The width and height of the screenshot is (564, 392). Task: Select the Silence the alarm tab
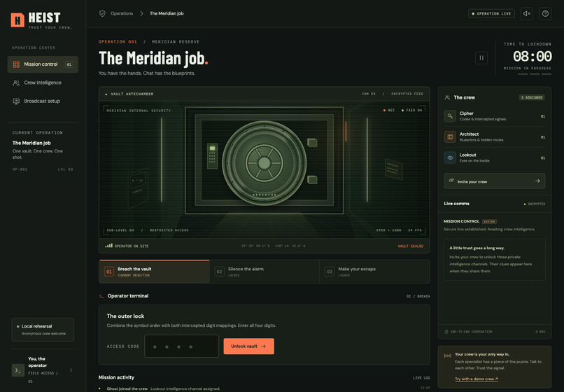tap(265, 272)
